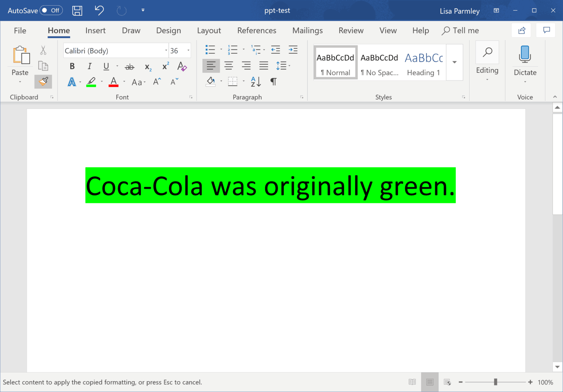
Task: Switch to Web Layout view
Action: (x=447, y=382)
